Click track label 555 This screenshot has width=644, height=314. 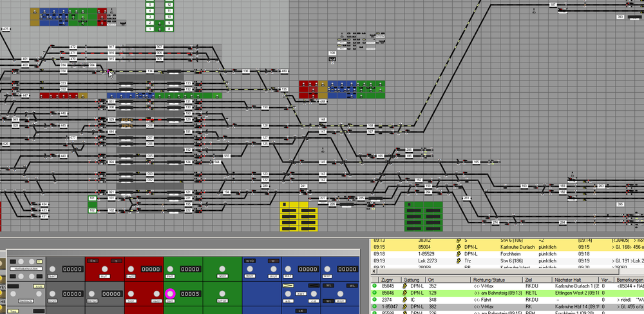click(x=226, y=156)
